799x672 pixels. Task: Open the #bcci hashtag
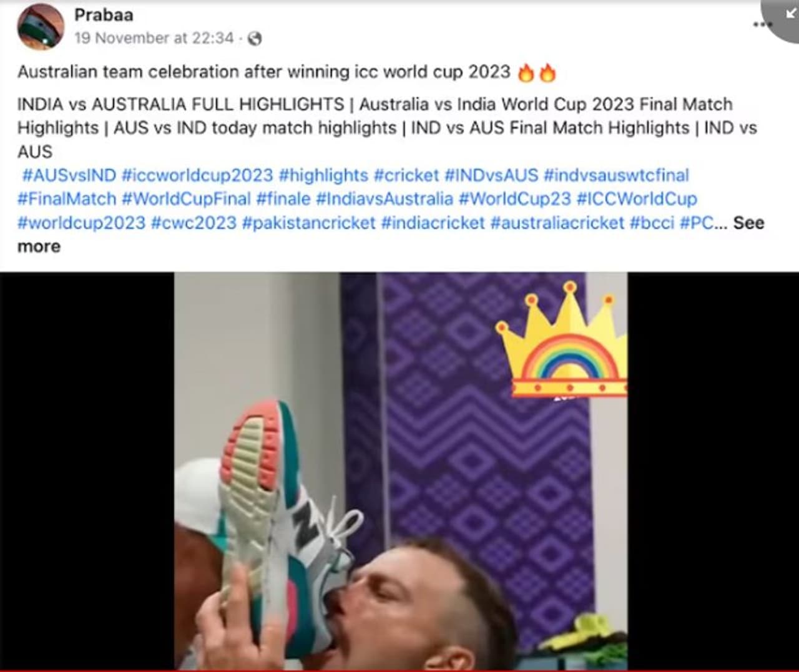coord(652,223)
